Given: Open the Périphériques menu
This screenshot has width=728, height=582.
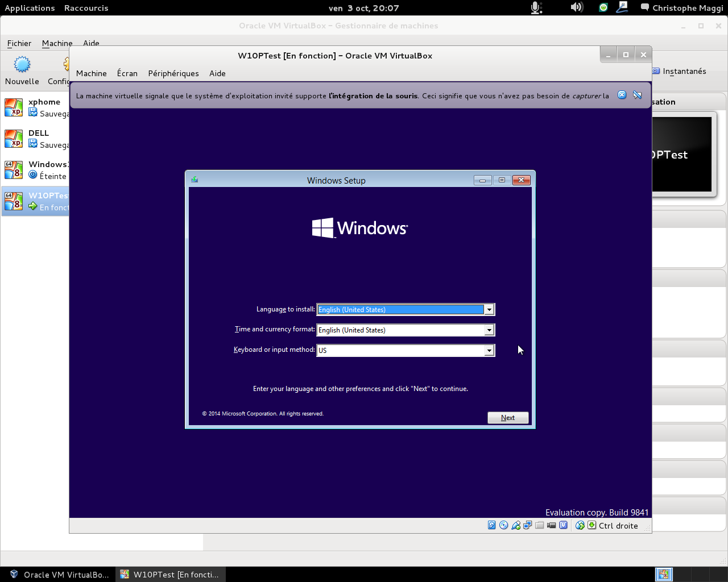Looking at the screenshot, I should pos(173,73).
